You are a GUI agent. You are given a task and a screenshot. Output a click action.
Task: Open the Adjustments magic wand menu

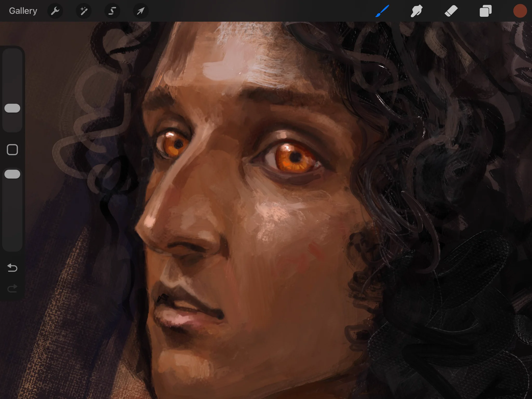pyautogui.click(x=84, y=11)
